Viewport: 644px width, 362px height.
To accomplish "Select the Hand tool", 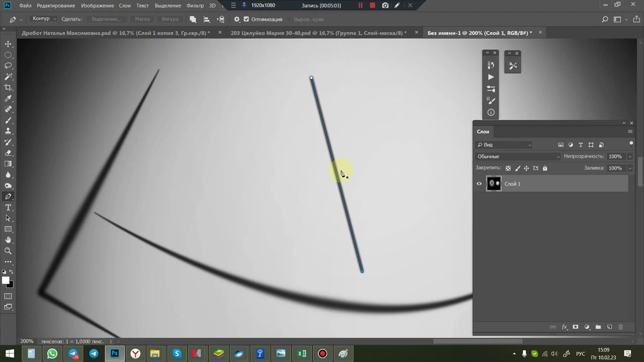I will click(x=9, y=240).
